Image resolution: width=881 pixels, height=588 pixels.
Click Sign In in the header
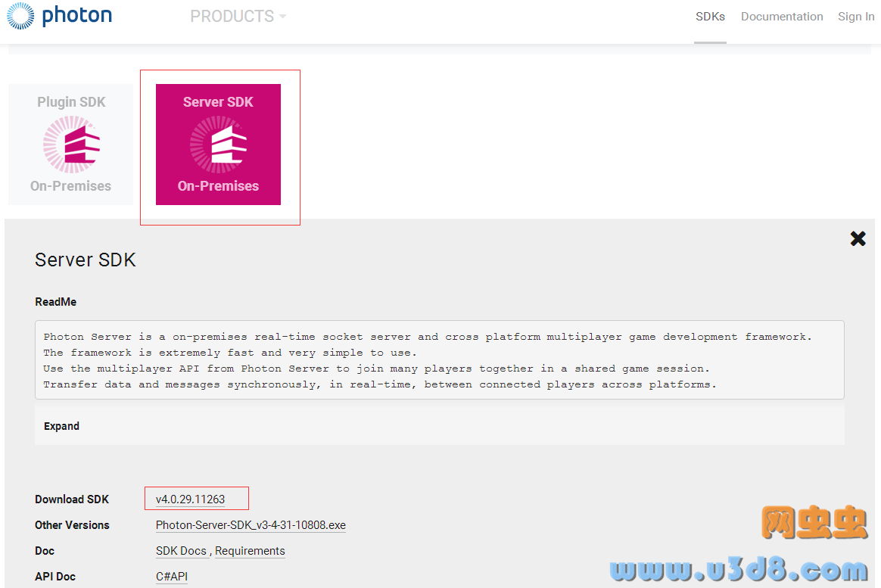coord(856,17)
